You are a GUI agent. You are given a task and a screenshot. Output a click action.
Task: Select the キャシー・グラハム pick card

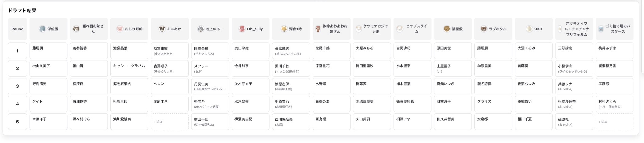129,69
